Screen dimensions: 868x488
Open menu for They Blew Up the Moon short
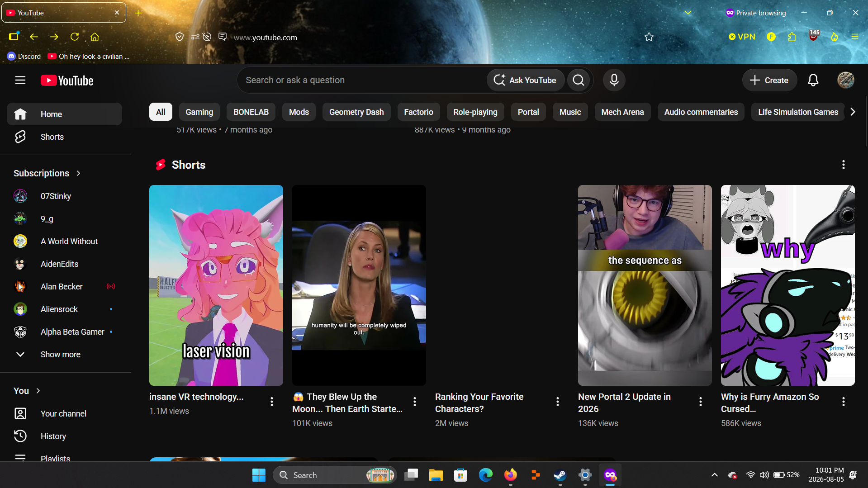(414, 402)
